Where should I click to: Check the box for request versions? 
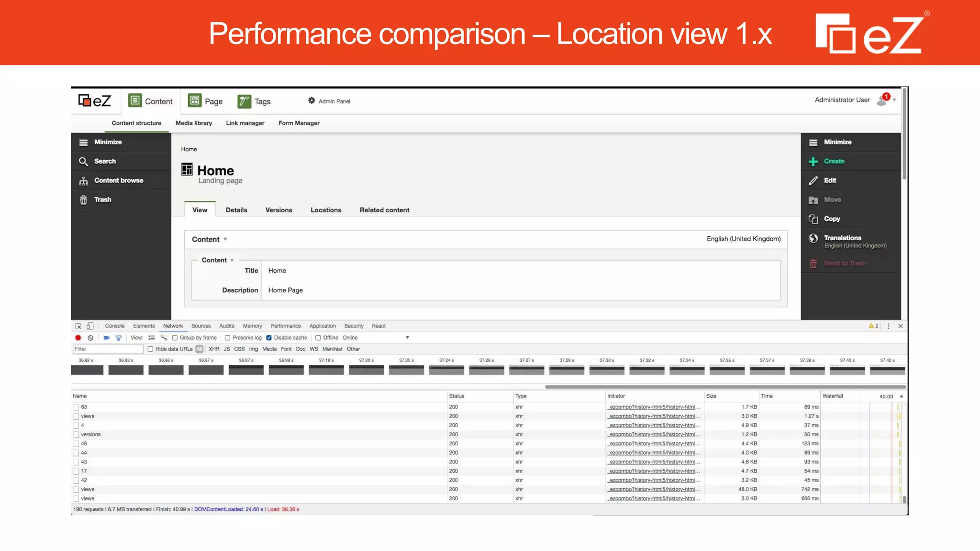point(76,435)
